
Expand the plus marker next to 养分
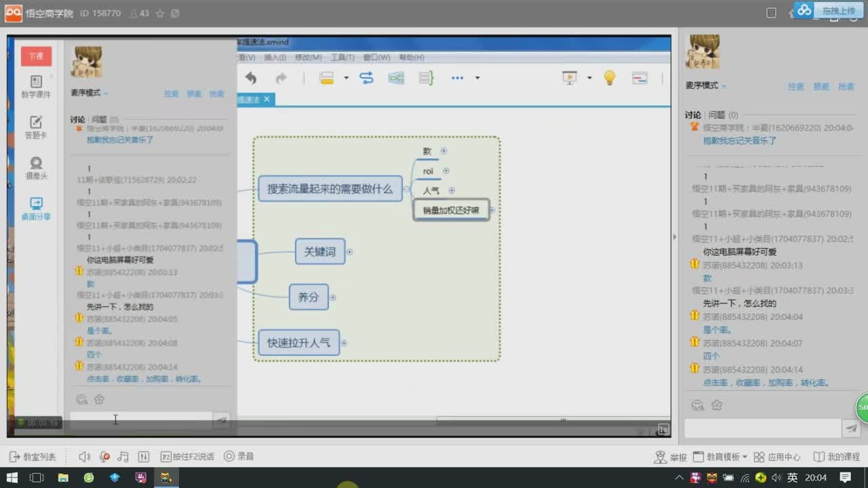(332, 297)
